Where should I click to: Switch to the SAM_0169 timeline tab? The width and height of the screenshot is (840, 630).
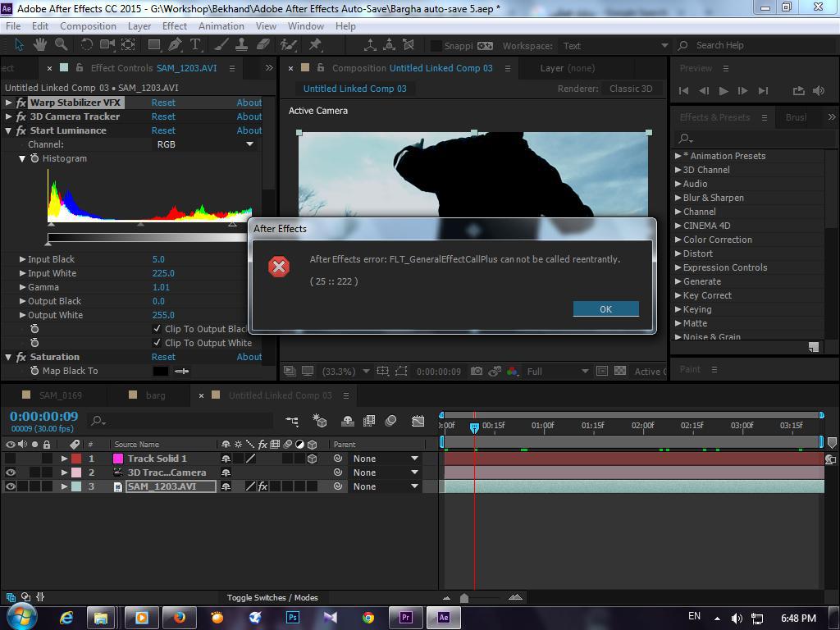tap(61, 395)
